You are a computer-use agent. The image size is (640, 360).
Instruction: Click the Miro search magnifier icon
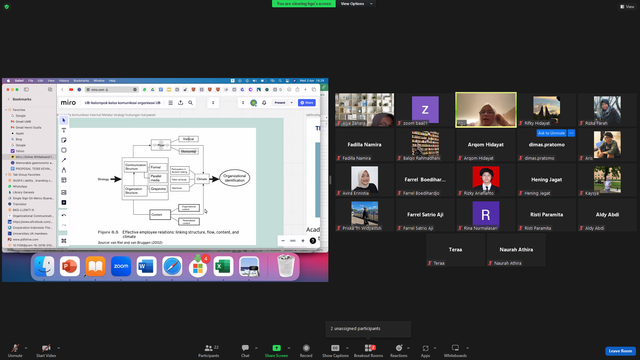click(190, 103)
